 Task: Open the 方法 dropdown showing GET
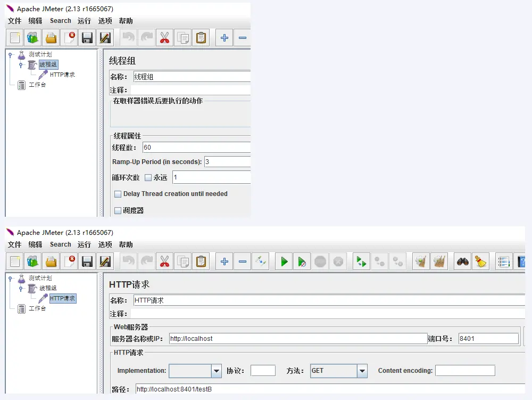pos(362,371)
